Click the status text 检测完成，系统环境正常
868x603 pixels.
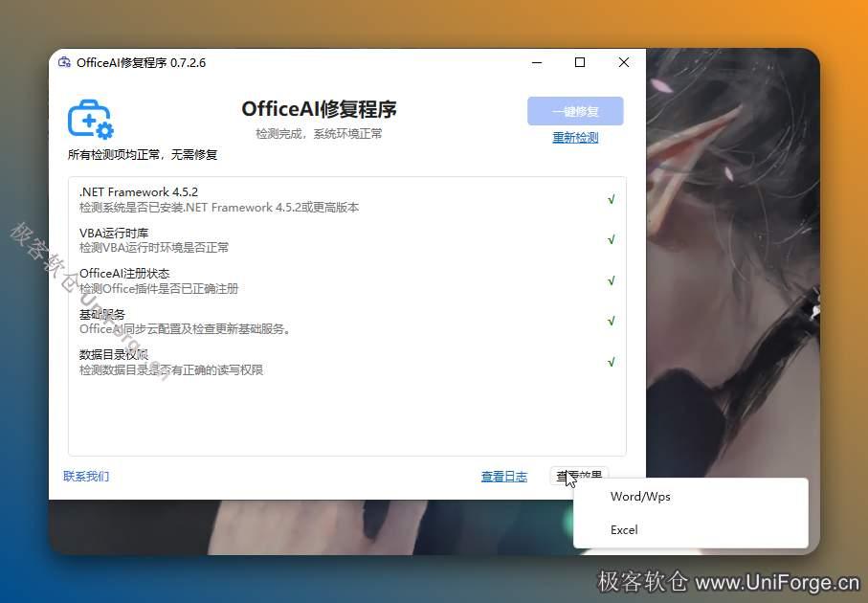click(319, 133)
